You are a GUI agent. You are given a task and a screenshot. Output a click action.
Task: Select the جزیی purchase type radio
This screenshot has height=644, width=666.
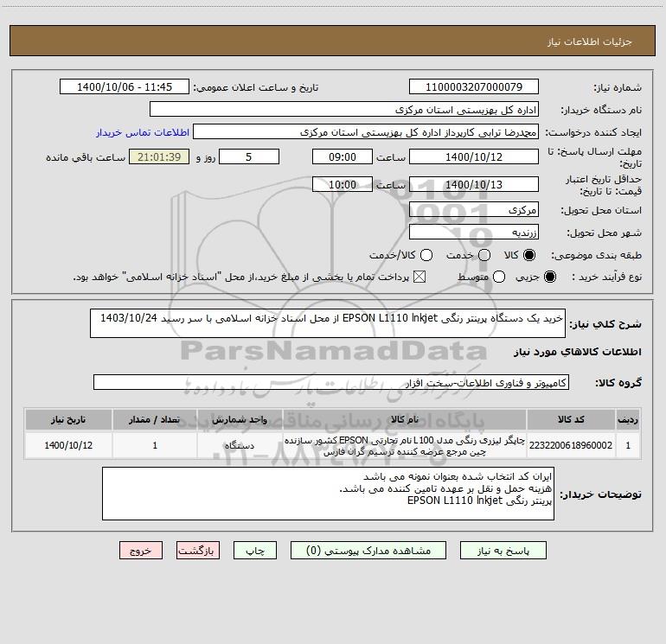(x=549, y=277)
